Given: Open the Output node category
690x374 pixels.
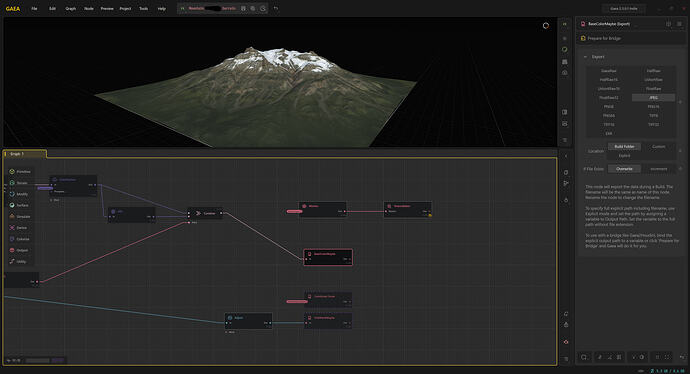Looking at the screenshot, I should [19, 250].
